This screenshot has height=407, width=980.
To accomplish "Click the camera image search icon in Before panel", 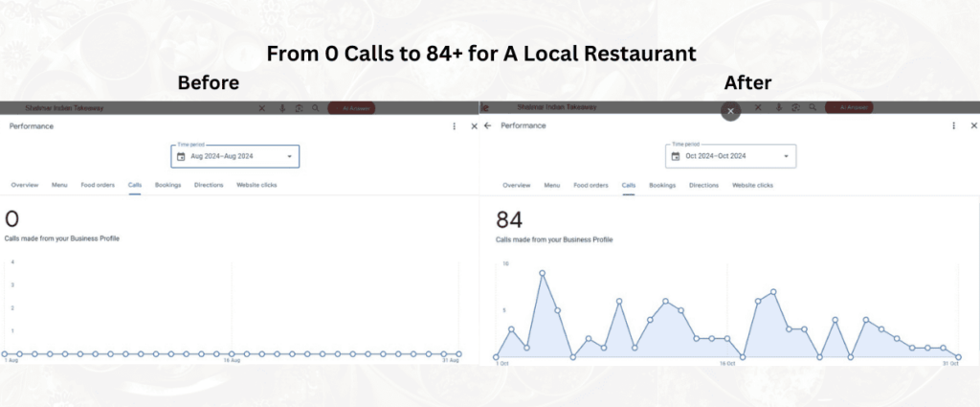I will 300,108.
